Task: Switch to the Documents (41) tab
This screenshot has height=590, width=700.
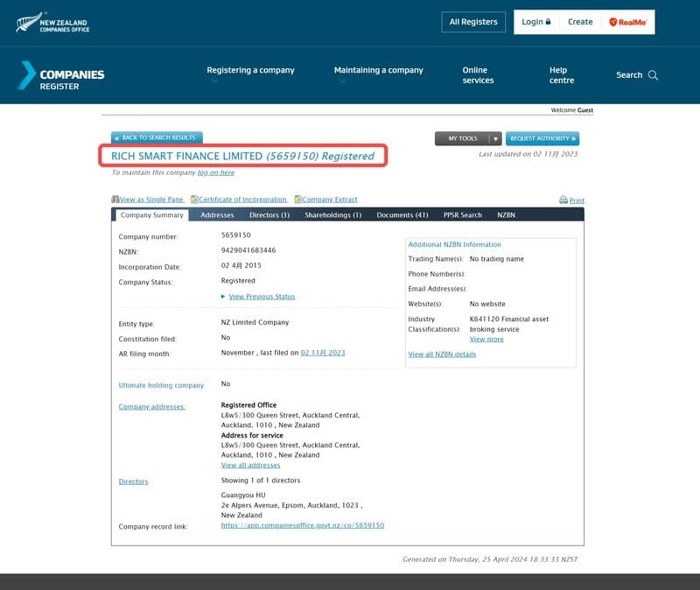Action: point(402,214)
